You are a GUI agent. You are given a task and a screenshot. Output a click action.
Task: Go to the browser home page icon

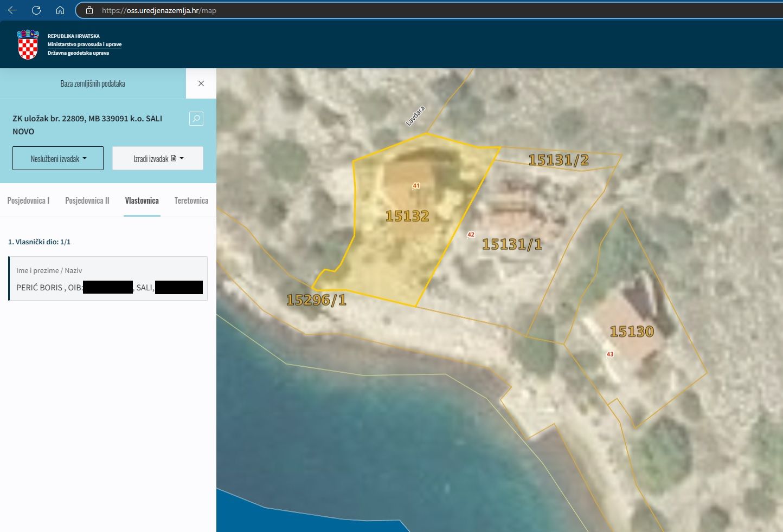60,10
